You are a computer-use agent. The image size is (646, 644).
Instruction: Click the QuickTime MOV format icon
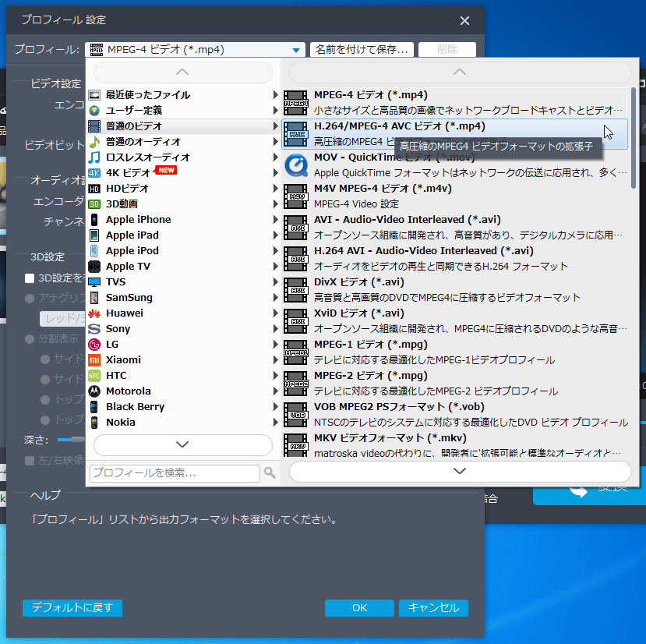point(296,165)
